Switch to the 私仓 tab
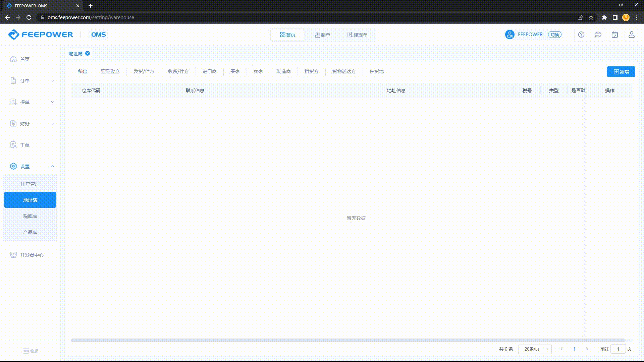The width and height of the screenshot is (644, 362). click(83, 71)
